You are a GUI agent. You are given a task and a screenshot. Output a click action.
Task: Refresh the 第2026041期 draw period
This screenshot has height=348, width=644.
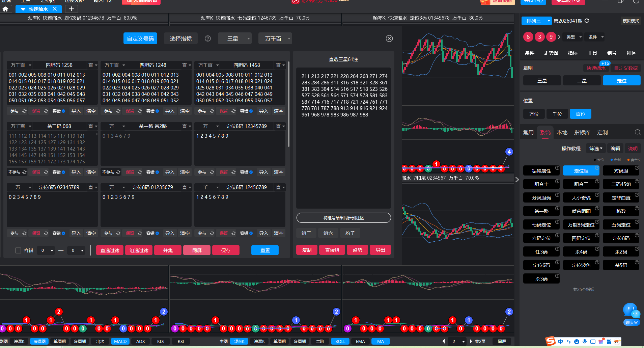coord(587,21)
